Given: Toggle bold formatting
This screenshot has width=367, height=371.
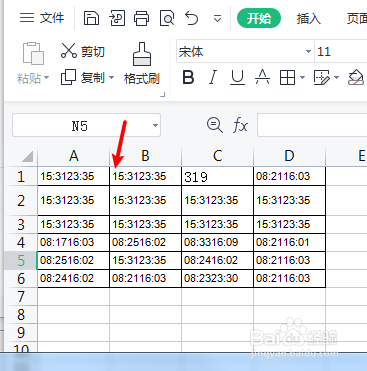Looking at the screenshot, I should pyautogui.click(x=188, y=78).
